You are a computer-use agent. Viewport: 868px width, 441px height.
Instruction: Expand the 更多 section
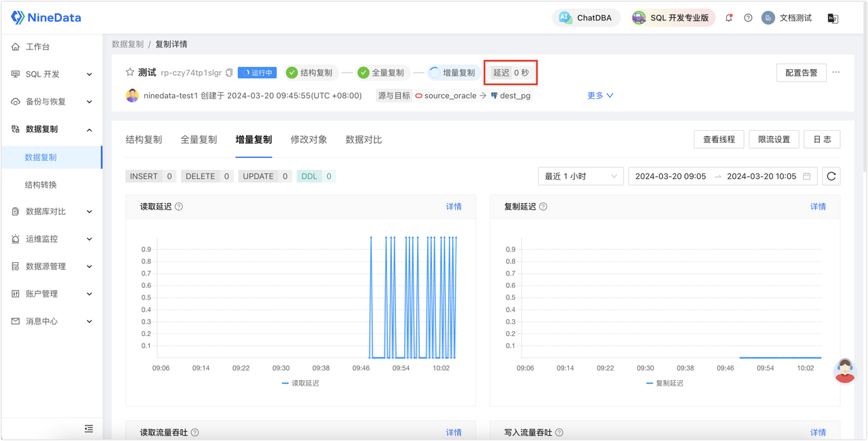599,95
